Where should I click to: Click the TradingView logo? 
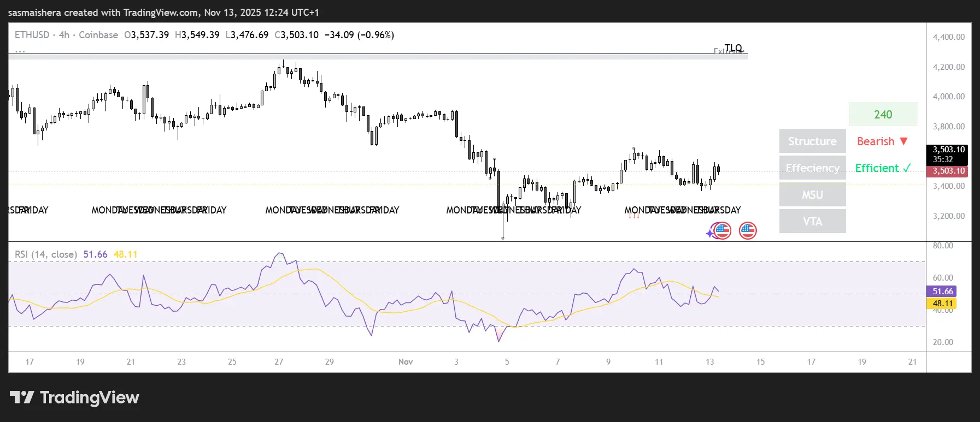(x=74, y=397)
